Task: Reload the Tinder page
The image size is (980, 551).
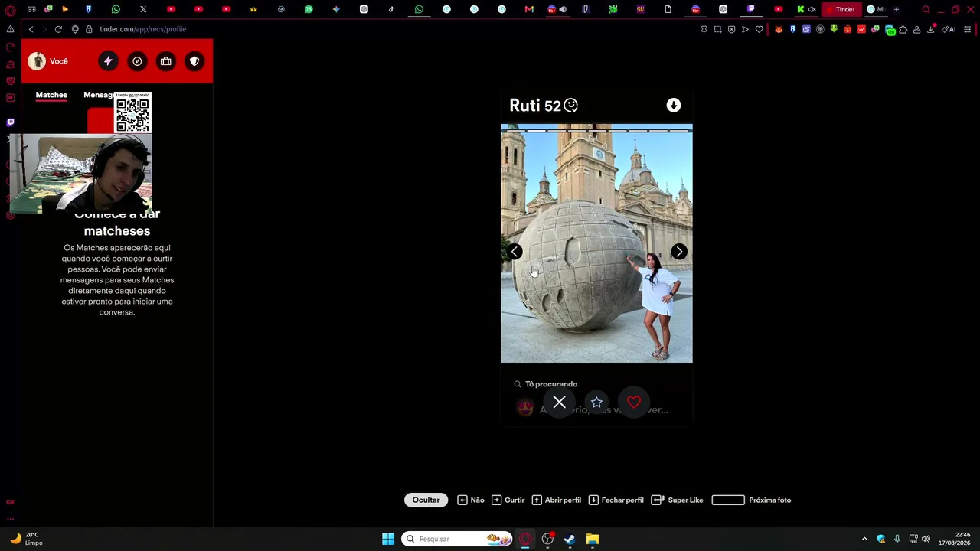Action: tap(58, 29)
